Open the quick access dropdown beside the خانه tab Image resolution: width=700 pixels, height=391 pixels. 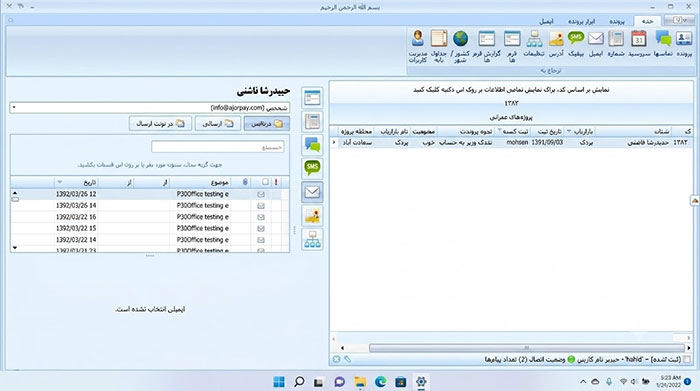point(679,20)
